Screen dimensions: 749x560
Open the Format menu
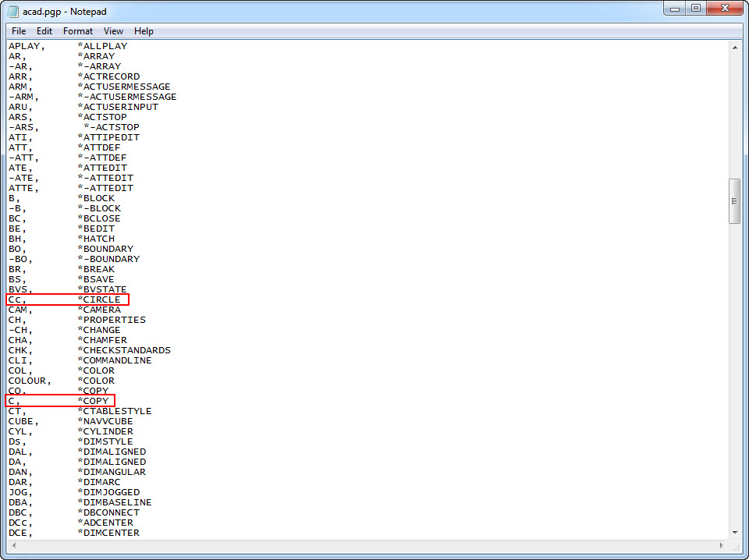[x=77, y=31]
